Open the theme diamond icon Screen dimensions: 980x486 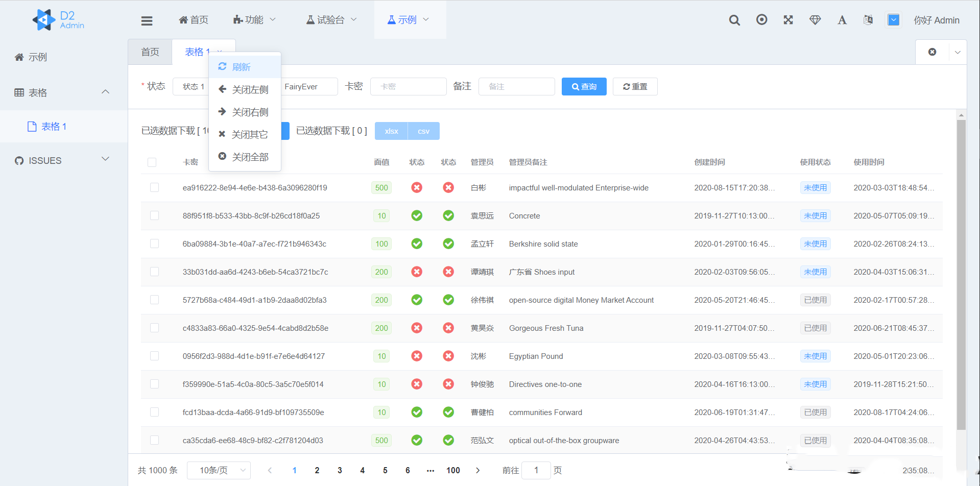(x=815, y=20)
